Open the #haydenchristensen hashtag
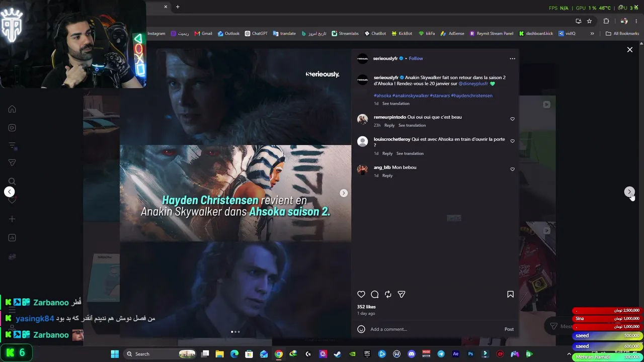 pos(472,96)
